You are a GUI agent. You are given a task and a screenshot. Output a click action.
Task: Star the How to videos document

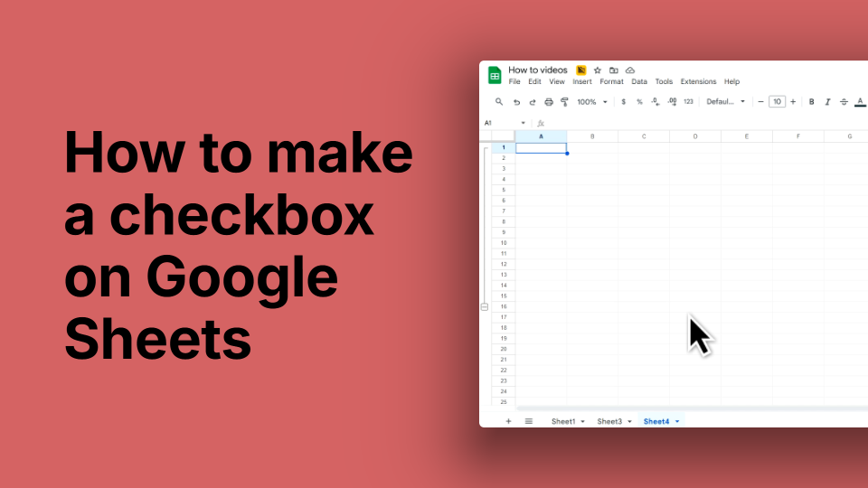pyautogui.click(x=598, y=70)
